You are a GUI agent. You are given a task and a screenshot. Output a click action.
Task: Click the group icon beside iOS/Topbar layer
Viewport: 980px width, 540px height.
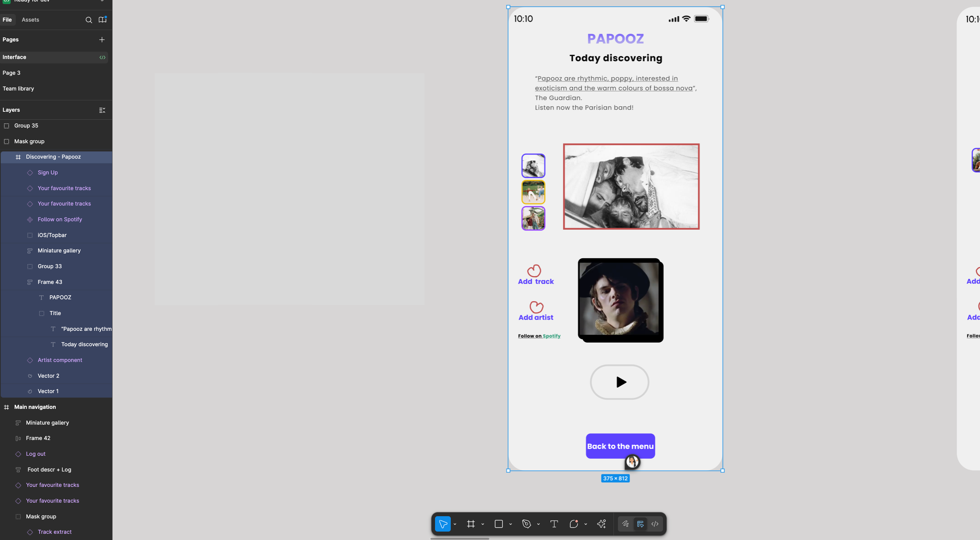point(30,236)
